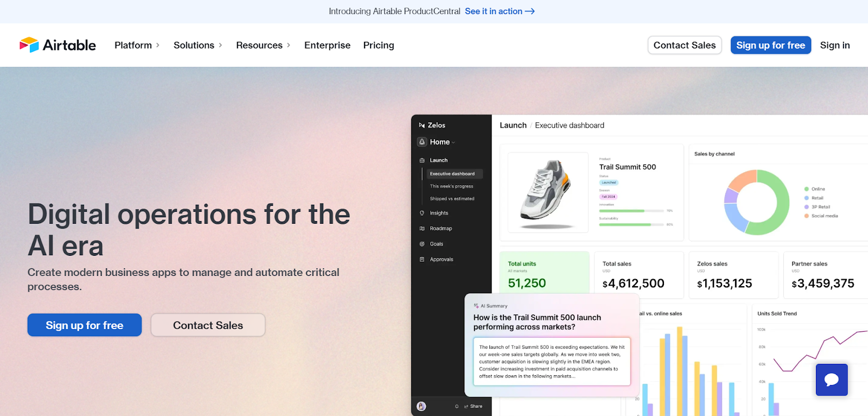Screen dimensions: 868x416
Task: Click the arrow after See it in action
Action: (530, 11)
